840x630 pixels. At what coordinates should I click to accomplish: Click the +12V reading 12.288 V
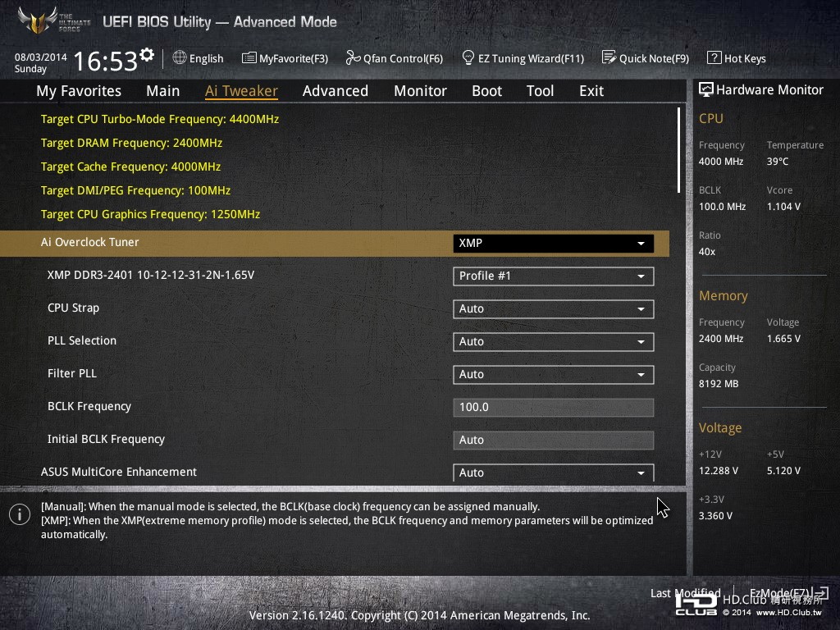(719, 471)
